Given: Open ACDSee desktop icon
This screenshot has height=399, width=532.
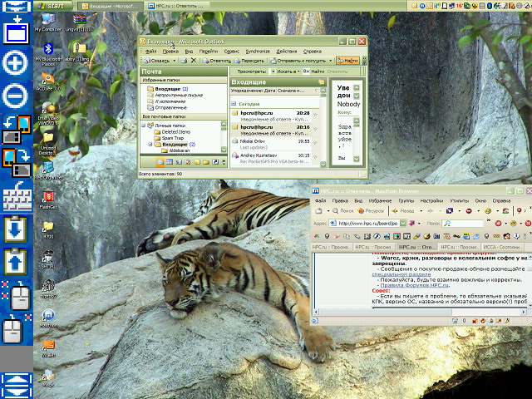Looking at the screenshot, I should [48, 81].
